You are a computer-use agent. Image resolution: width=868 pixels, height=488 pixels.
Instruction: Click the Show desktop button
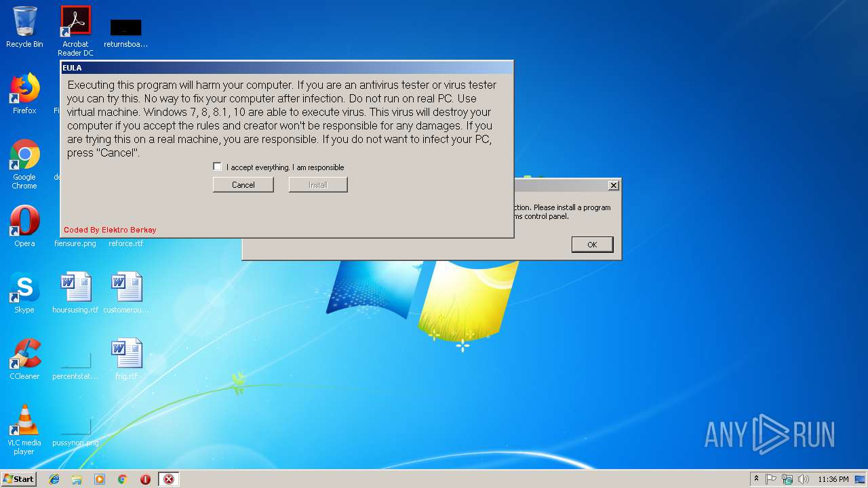pos(861,479)
